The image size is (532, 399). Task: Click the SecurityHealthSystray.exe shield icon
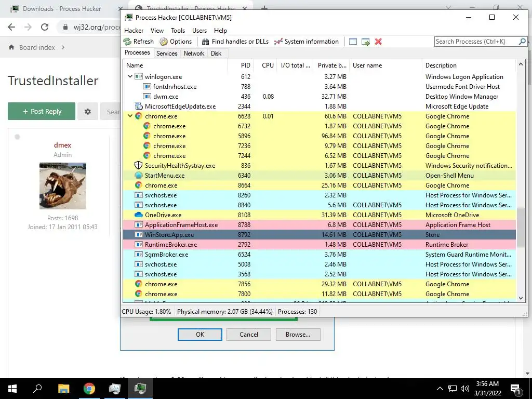point(138,166)
